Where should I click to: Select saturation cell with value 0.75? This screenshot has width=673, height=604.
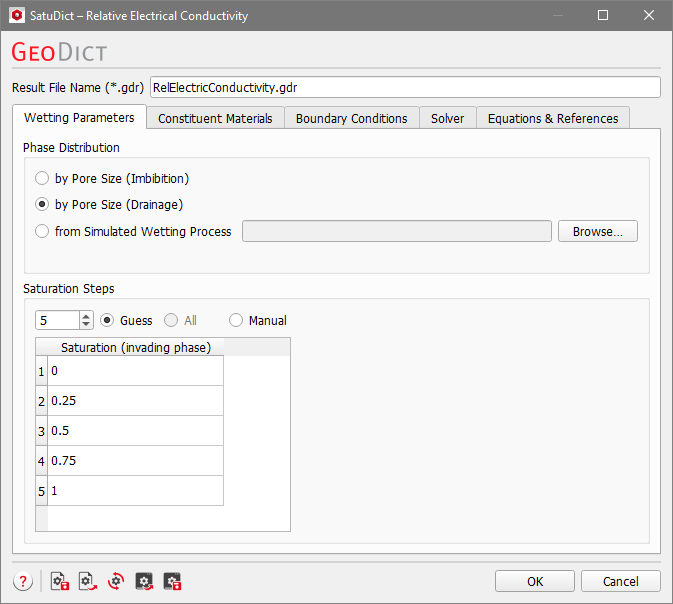pyautogui.click(x=135, y=461)
